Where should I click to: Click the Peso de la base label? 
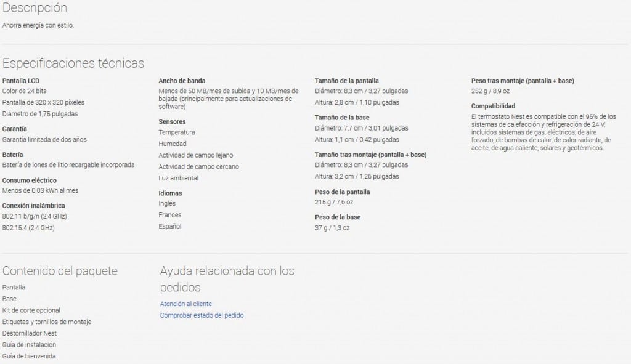click(x=338, y=217)
